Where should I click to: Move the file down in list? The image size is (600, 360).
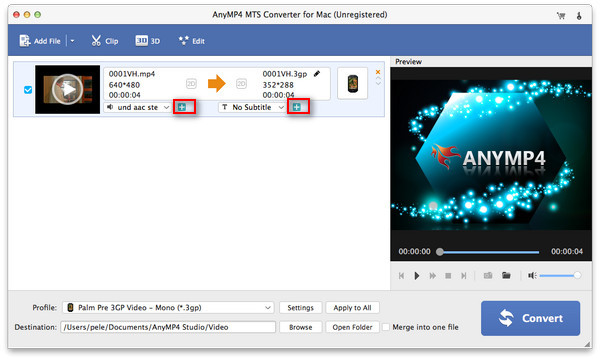[378, 83]
